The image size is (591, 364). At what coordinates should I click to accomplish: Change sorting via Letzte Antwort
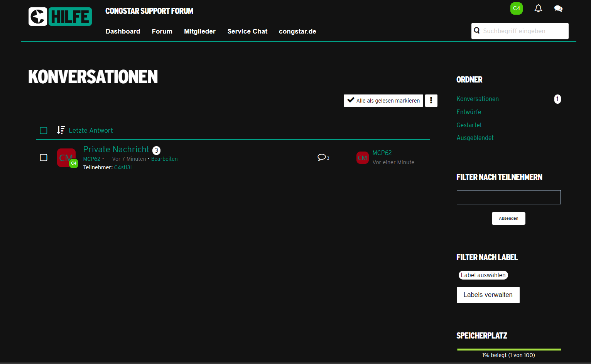pyautogui.click(x=91, y=131)
